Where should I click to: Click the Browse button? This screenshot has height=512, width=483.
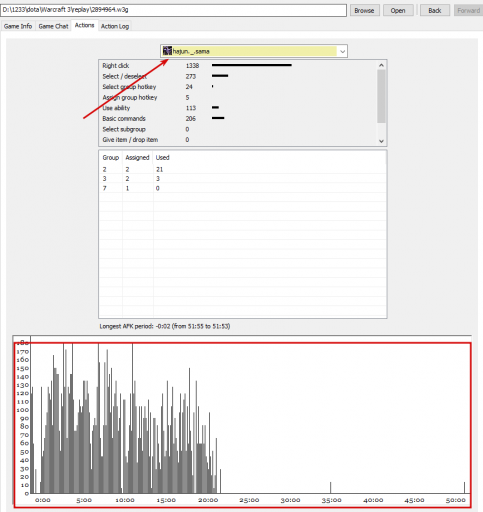pos(364,10)
